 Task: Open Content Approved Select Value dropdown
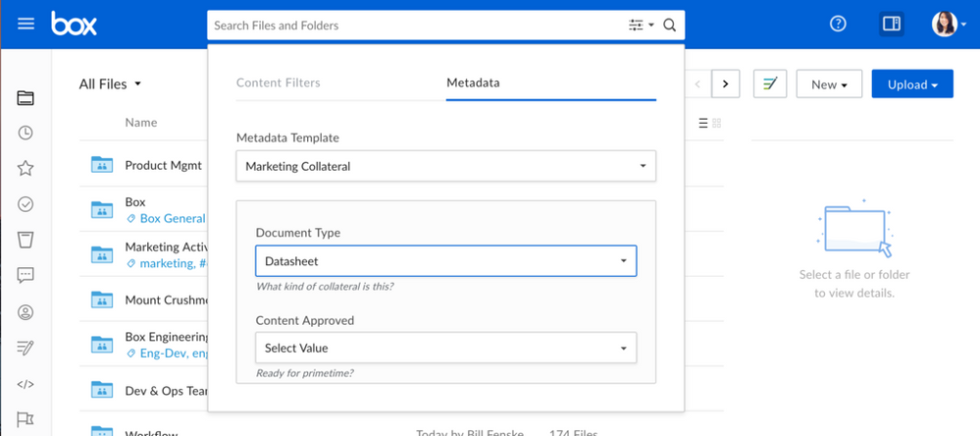coord(445,348)
